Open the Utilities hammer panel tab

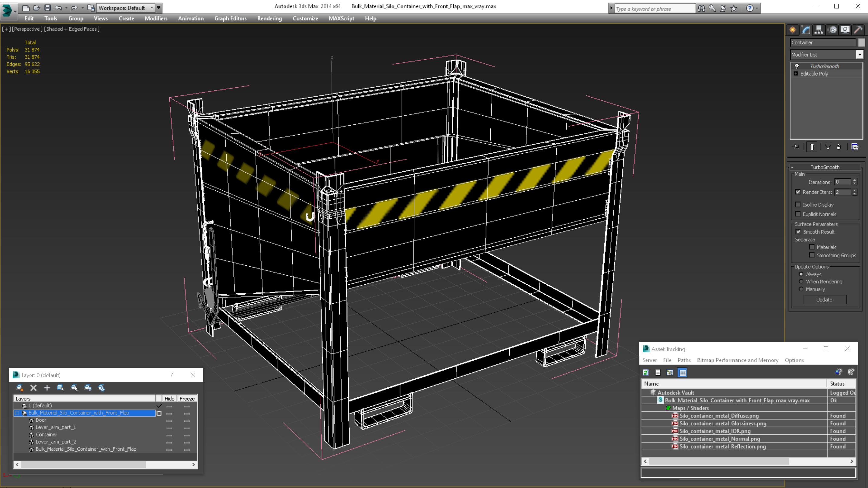[858, 30]
